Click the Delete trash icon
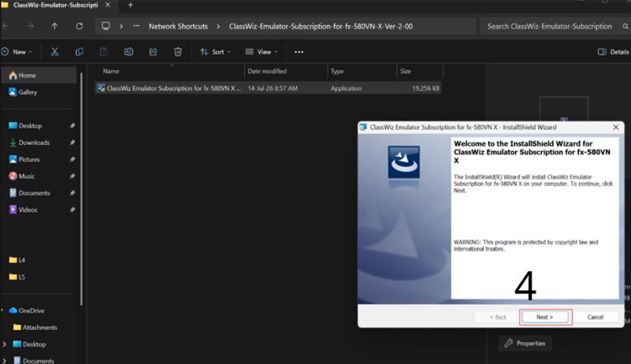Viewport: 631px width, 364px height. (x=178, y=52)
